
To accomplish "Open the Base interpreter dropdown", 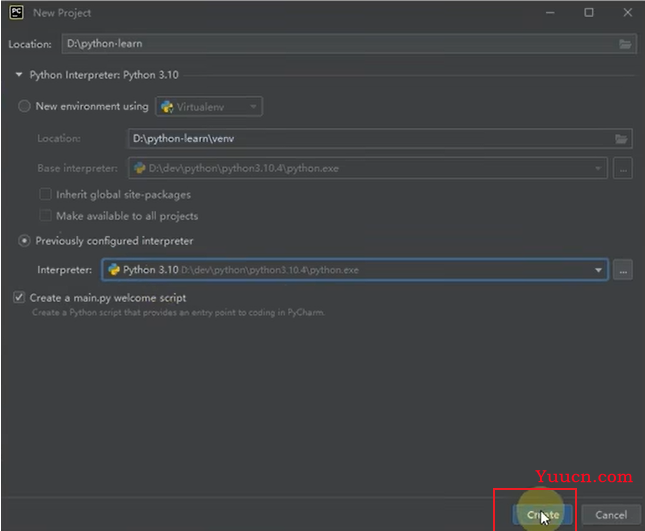I will click(x=368, y=168).
